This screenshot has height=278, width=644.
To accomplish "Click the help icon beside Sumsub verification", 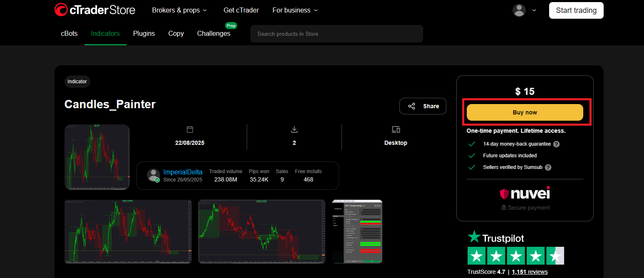I will (548, 167).
